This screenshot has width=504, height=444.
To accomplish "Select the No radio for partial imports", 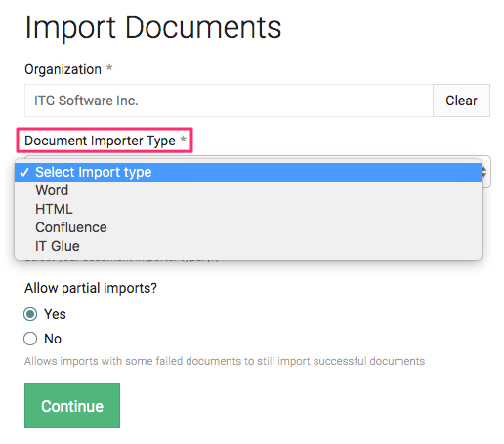I will click(30, 339).
